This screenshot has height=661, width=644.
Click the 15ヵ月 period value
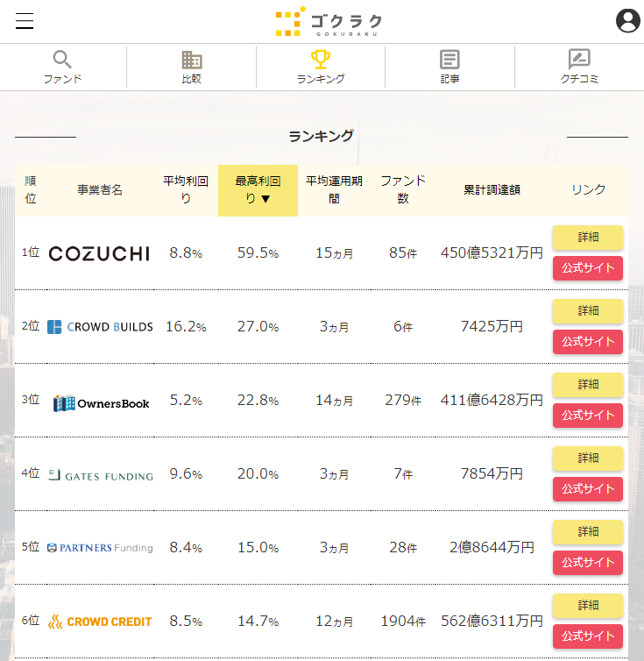(x=334, y=253)
